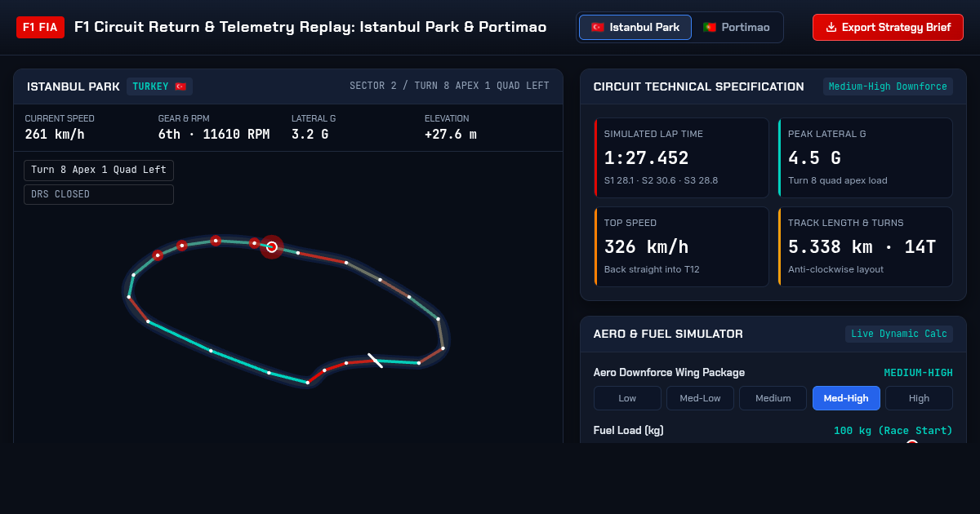Click the 261 km/h current speed value

click(x=55, y=135)
